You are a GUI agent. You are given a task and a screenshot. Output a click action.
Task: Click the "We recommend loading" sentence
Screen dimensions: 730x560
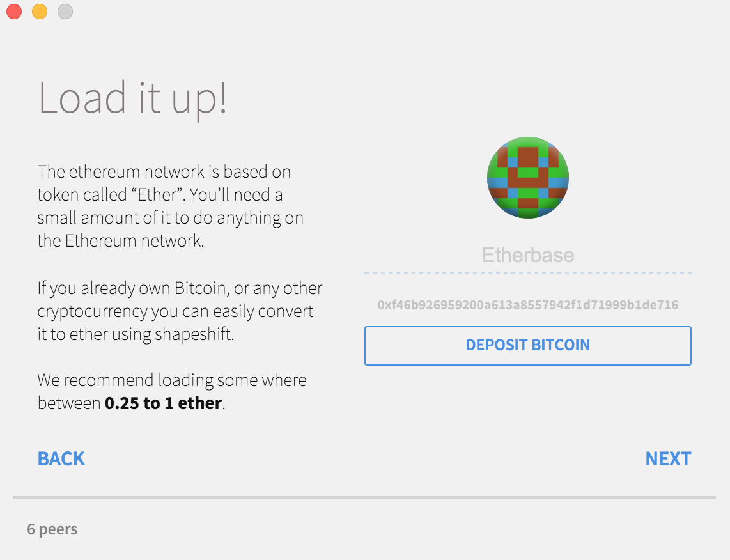pyautogui.click(x=172, y=391)
